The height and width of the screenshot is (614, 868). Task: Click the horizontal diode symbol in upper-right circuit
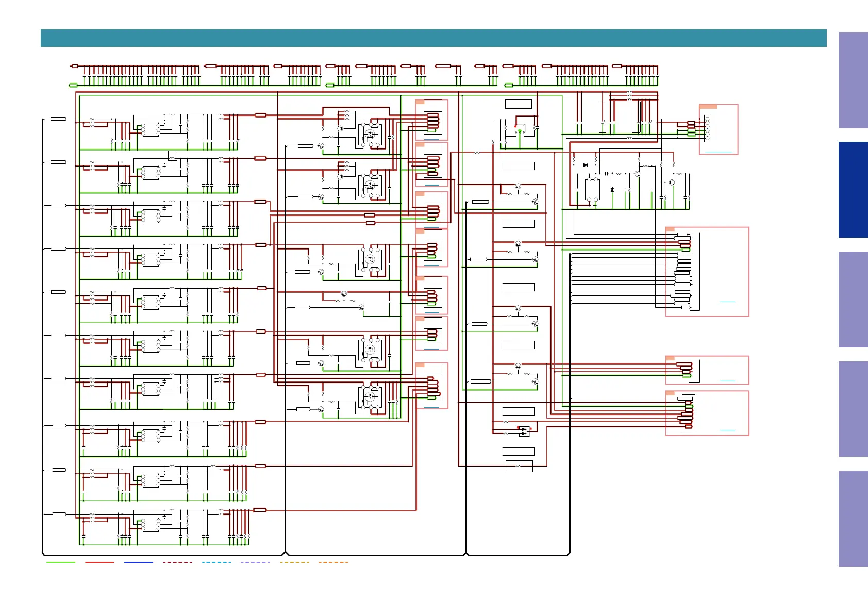click(x=585, y=165)
